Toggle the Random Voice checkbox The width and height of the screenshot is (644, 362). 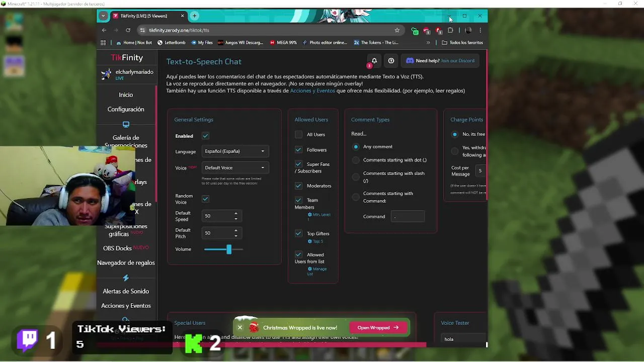pos(205,199)
